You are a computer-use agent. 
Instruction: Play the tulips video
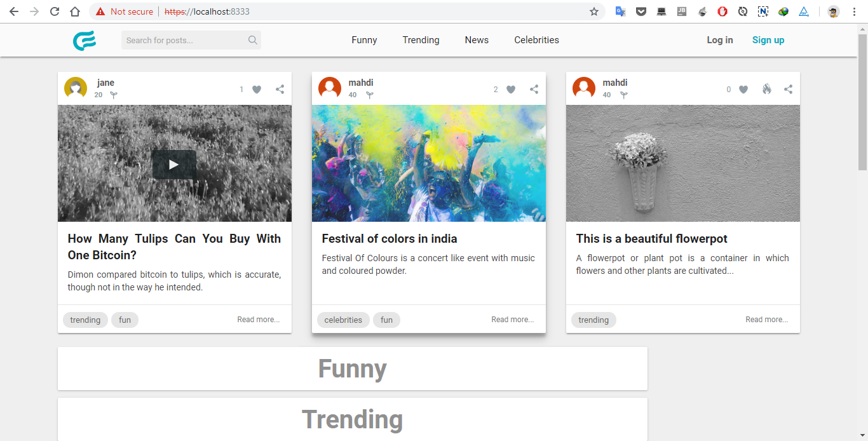[174, 164]
